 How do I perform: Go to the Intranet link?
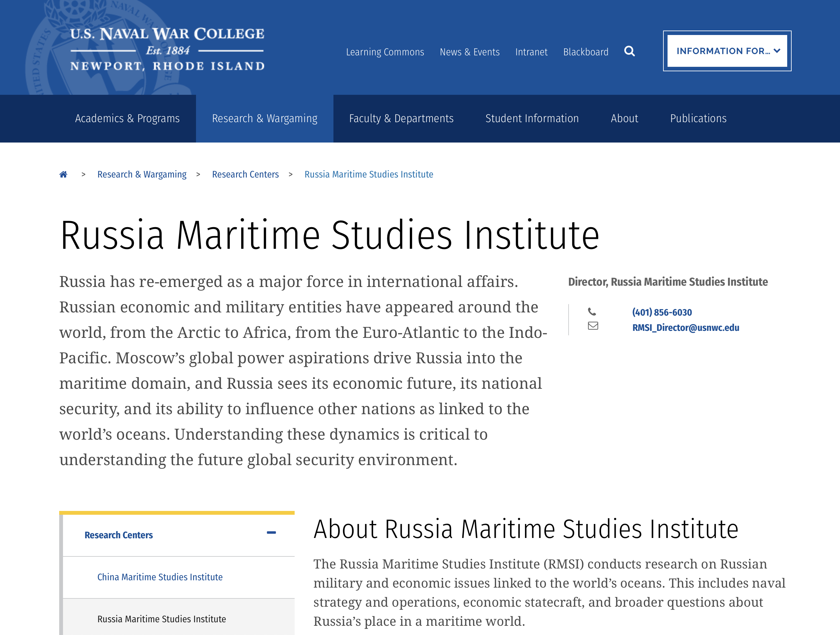[x=531, y=52]
